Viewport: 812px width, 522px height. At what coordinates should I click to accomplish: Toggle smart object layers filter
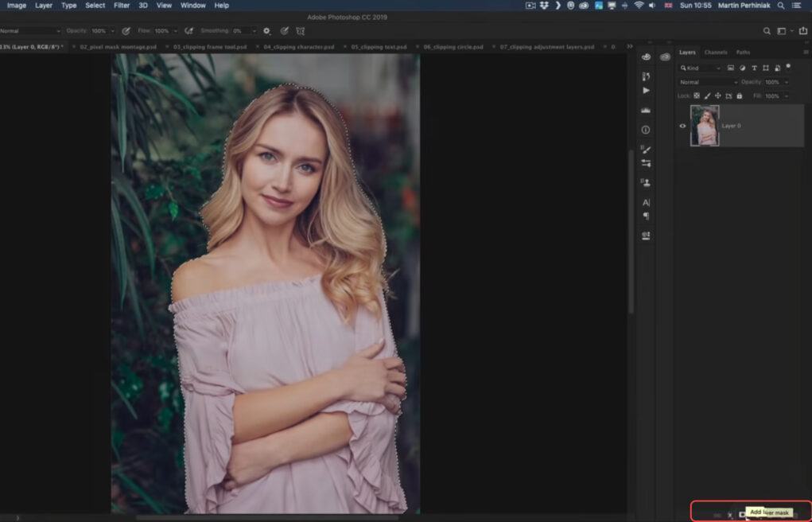coord(777,68)
